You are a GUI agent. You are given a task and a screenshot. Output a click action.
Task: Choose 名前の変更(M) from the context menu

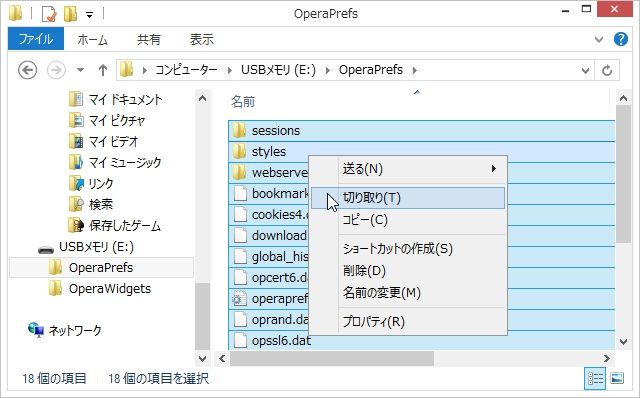click(x=408, y=293)
